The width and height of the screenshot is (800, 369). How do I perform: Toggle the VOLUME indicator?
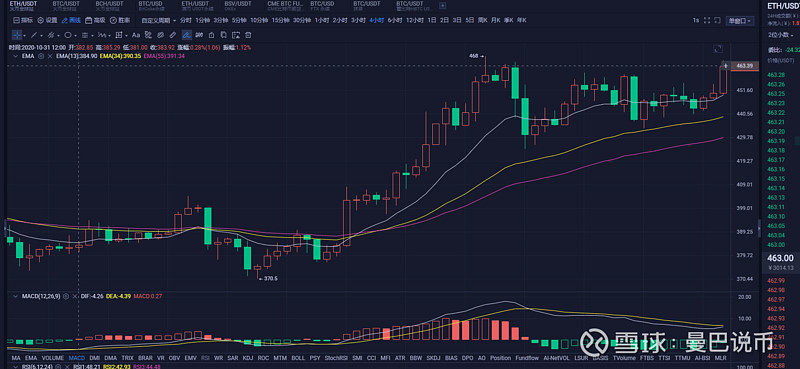point(53,358)
